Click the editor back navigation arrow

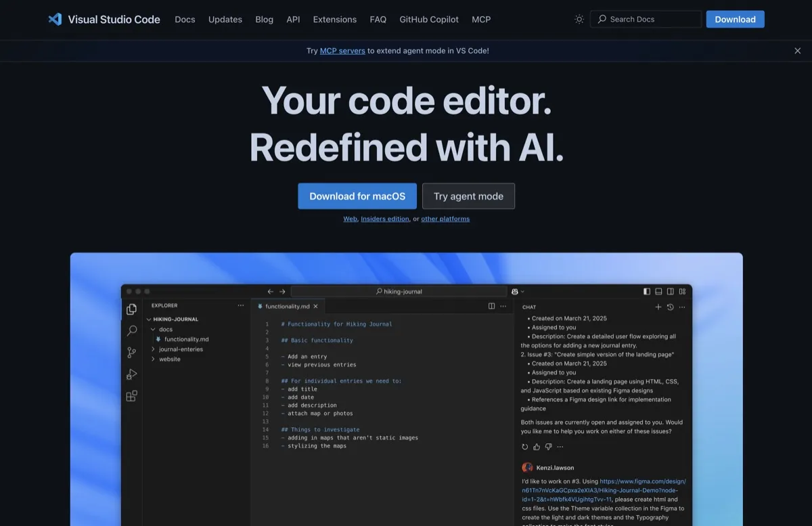click(x=270, y=292)
